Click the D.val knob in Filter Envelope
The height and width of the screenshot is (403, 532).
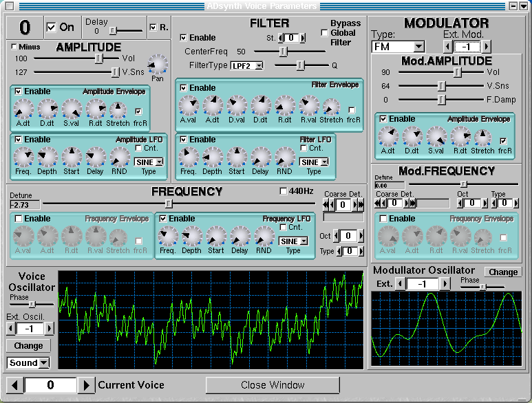click(x=237, y=105)
